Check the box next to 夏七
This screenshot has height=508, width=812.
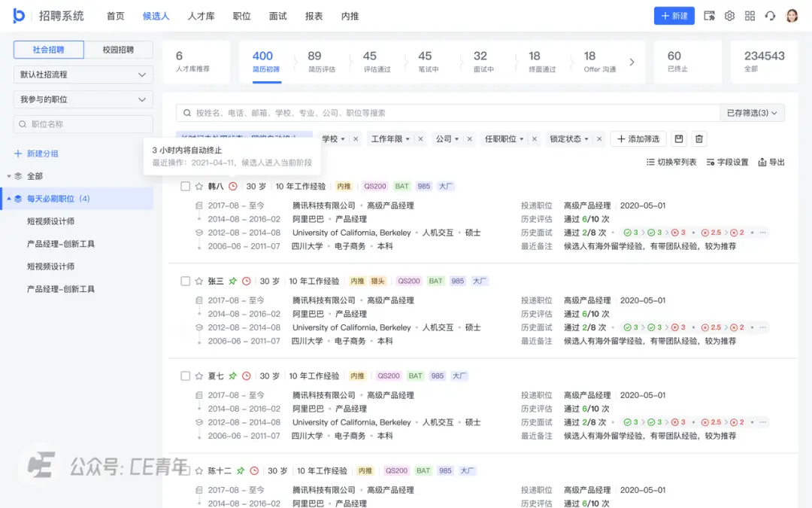coord(185,376)
